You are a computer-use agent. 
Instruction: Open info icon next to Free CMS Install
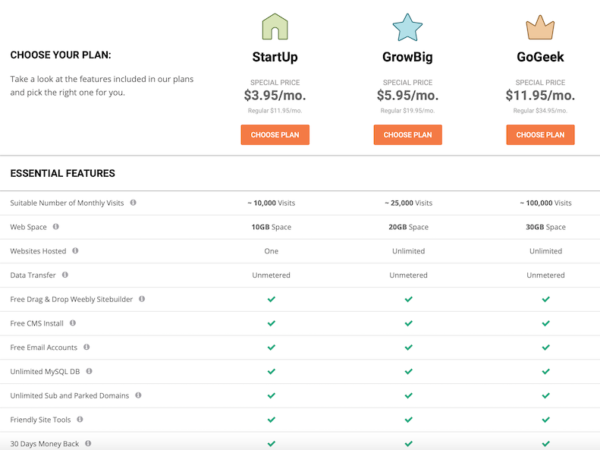coord(73,323)
